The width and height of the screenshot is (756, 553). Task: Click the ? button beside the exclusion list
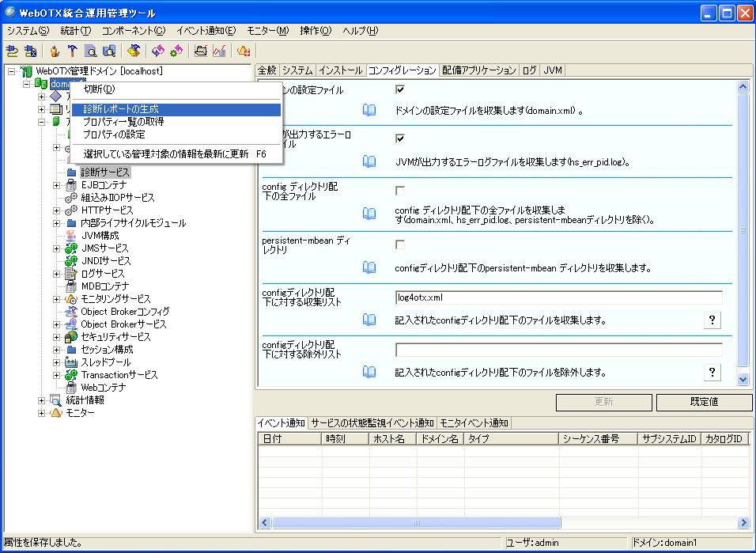coord(712,372)
